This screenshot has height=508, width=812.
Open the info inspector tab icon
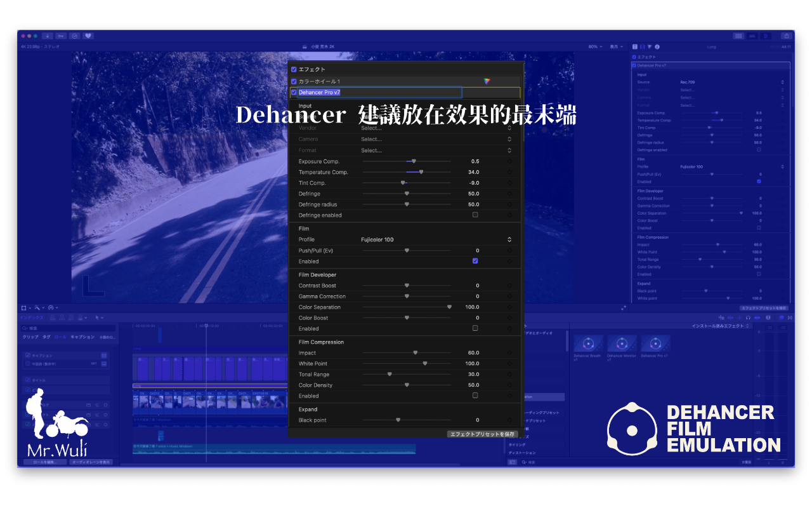657,46
